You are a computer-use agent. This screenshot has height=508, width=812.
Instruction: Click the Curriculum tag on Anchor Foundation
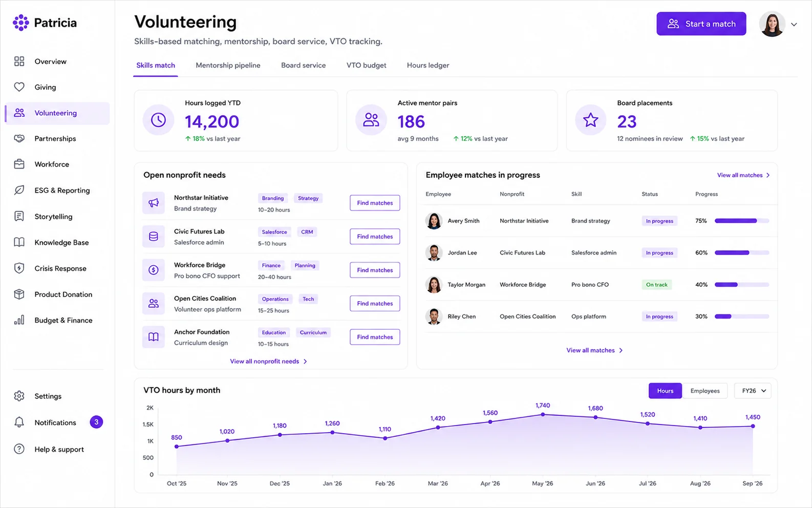[x=313, y=332]
